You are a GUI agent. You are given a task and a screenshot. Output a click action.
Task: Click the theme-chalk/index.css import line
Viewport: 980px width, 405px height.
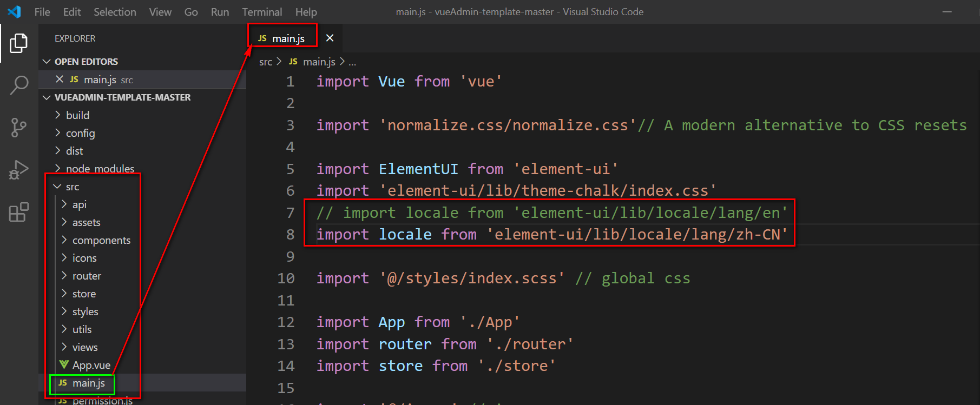coord(517,191)
